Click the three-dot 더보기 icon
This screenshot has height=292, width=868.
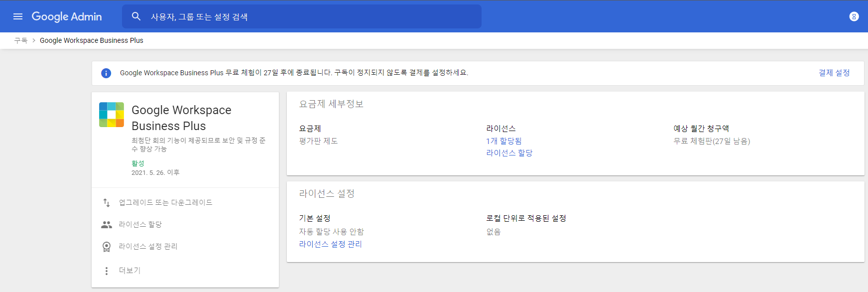107,271
